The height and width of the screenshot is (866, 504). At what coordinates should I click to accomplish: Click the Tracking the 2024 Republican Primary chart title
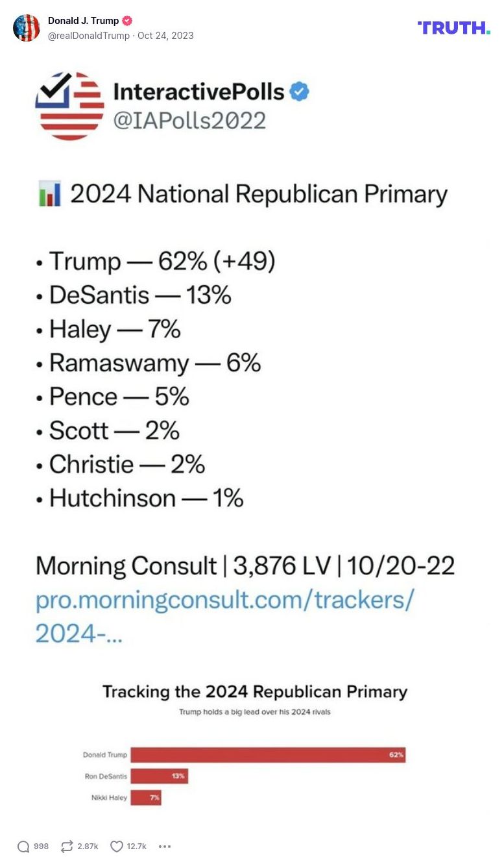[255, 691]
